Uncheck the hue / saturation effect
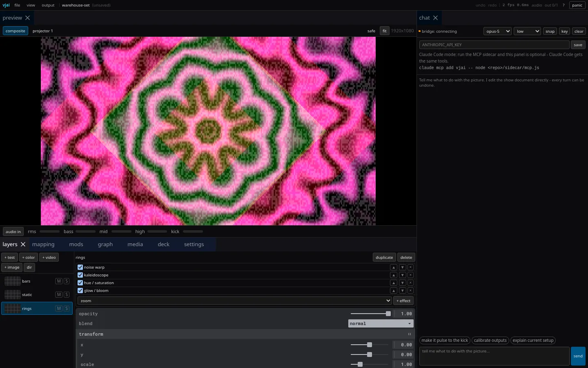Viewport: 588px width, 368px height. pos(80,283)
